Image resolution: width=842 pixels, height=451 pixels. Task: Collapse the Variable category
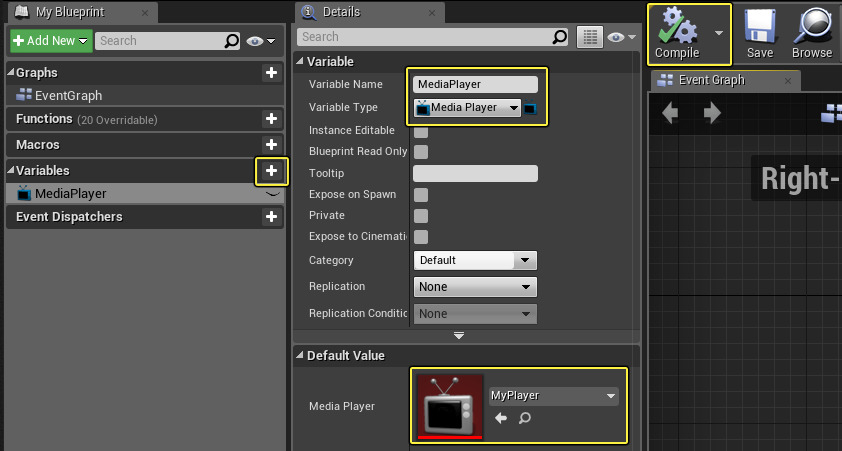(x=300, y=62)
